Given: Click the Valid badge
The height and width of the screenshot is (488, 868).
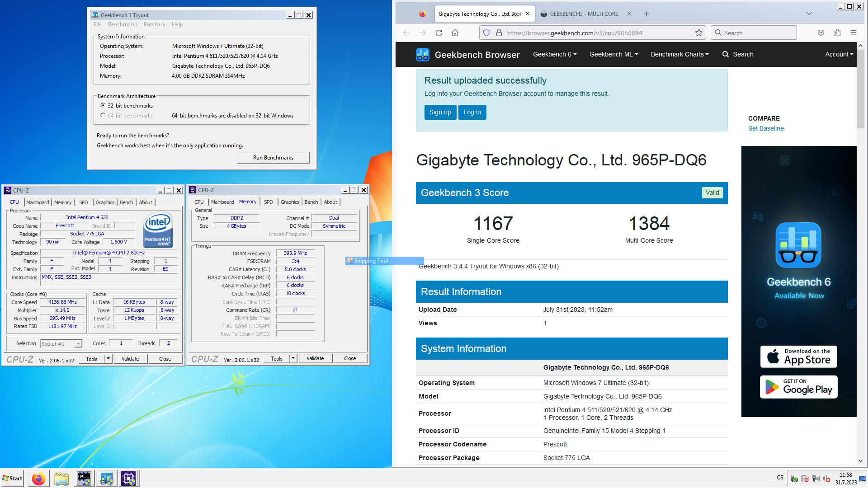Looking at the screenshot, I should pos(712,192).
